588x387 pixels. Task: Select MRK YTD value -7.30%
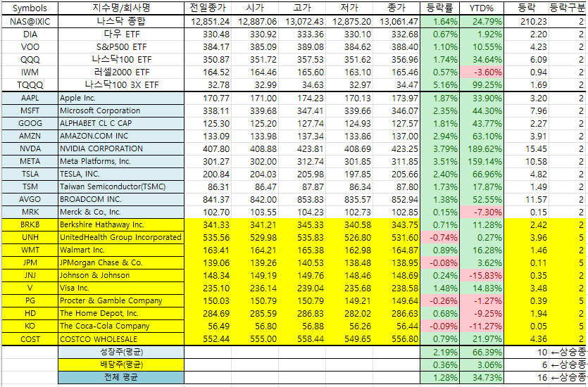482,212
